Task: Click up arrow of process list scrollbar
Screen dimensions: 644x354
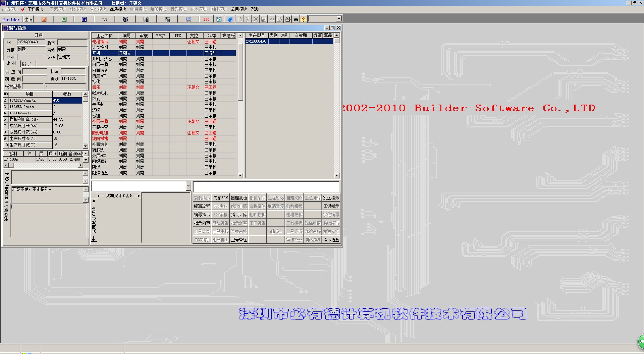Action: [x=240, y=36]
